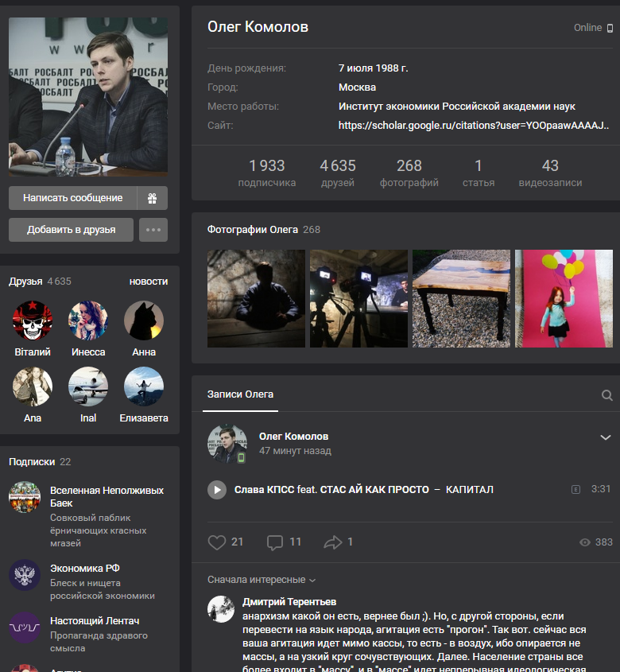Open Настоящий Лентач community name
620x672 pixels.
point(95,621)
